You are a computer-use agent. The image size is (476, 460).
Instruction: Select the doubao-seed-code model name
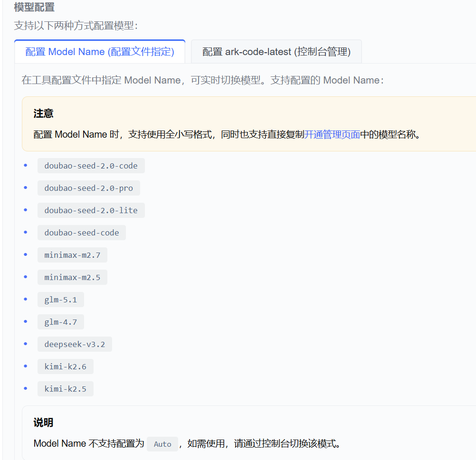tap(81, 232)
